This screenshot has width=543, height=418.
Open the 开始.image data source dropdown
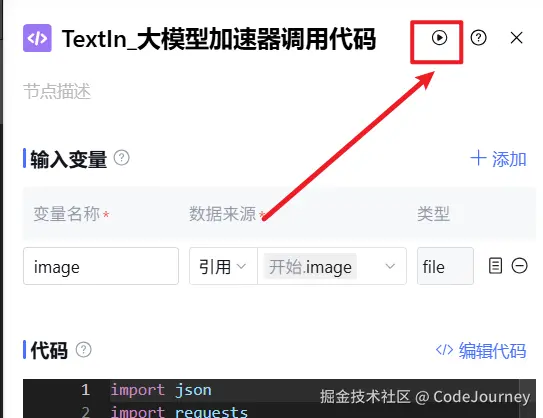coord(332,266)
